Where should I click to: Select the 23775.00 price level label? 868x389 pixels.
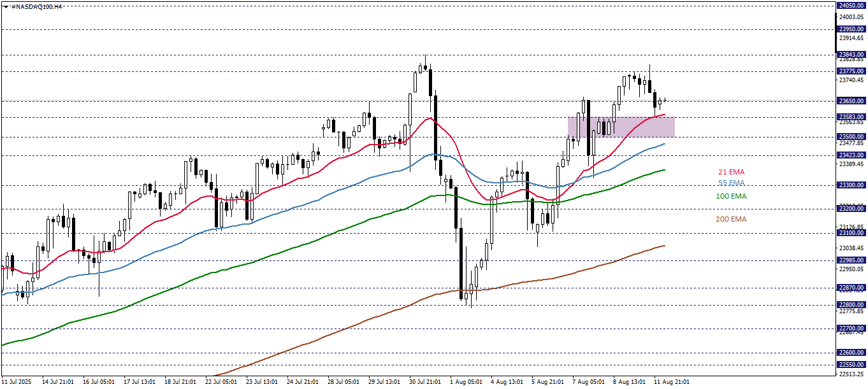tap(851, 71)
